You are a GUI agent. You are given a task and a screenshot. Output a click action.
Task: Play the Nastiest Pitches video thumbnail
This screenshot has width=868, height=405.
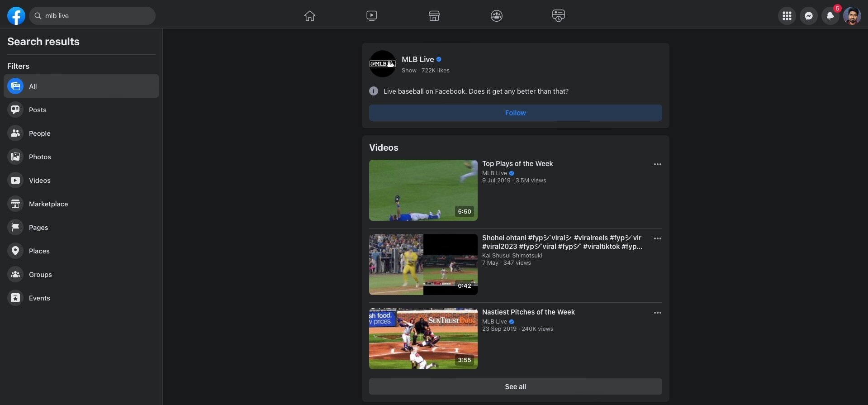pos(423,338)
